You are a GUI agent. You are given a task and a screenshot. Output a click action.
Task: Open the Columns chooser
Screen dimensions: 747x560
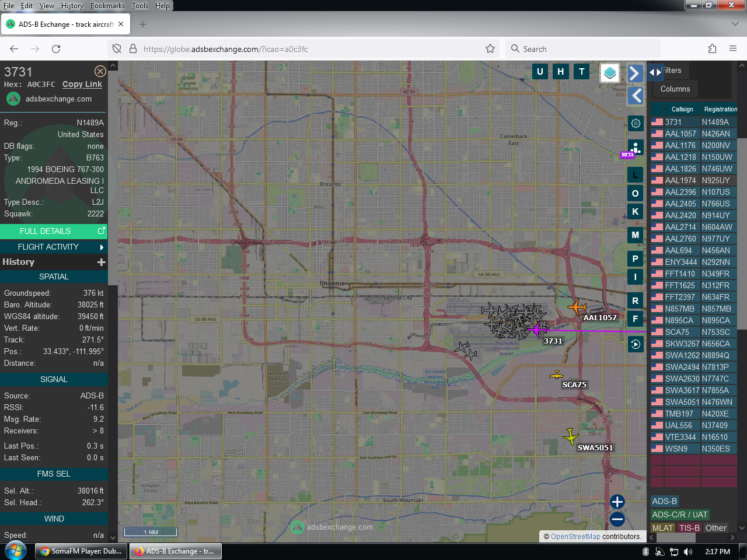click(675, 89)
